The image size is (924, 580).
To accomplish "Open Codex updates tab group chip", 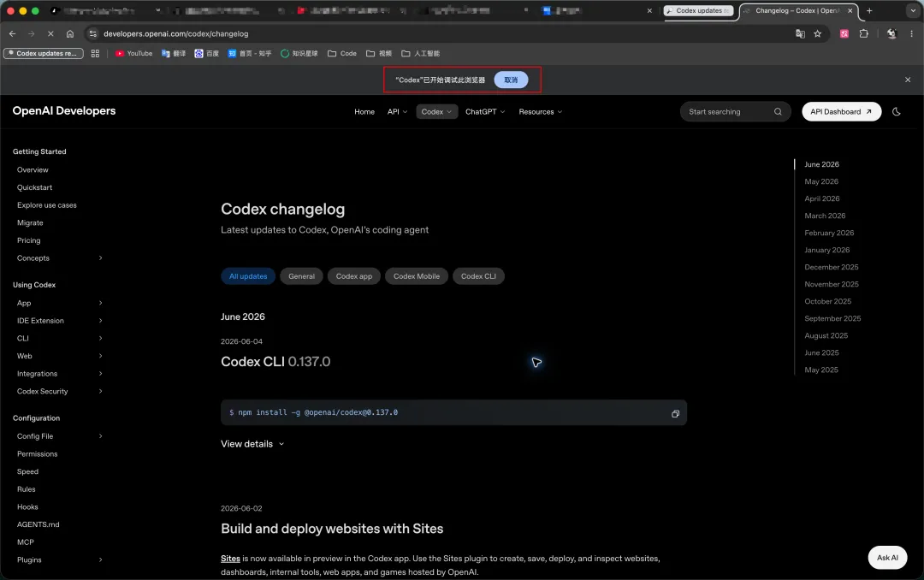I will 44,53.
